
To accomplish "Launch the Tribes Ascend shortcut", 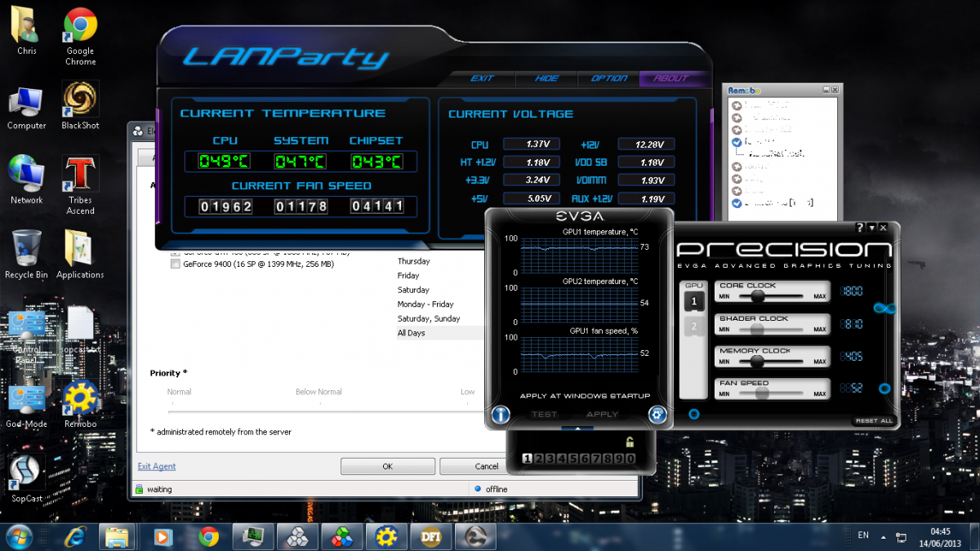I will pyautogui.click(x=81, y=185).
